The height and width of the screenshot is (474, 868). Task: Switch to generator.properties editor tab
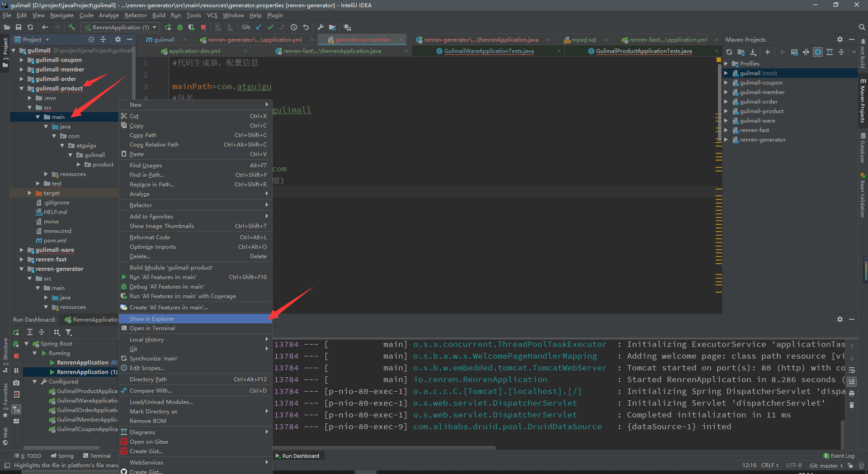tap(363, 39)
